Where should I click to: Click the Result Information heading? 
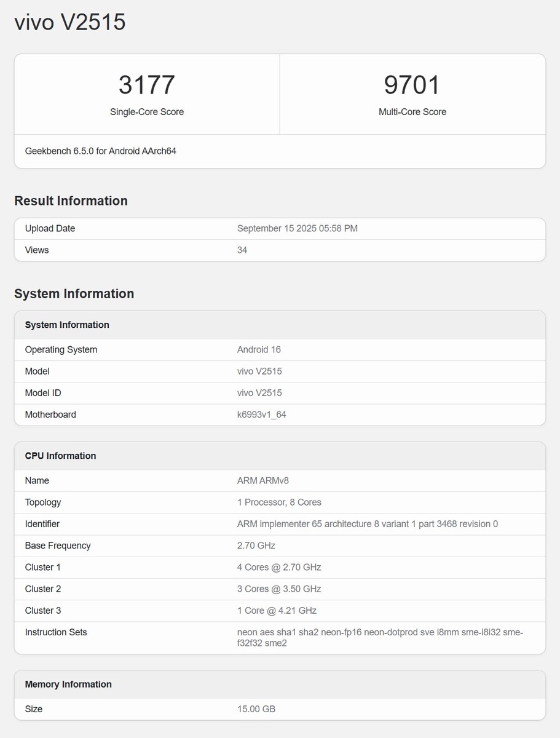(x=71, y=201)
